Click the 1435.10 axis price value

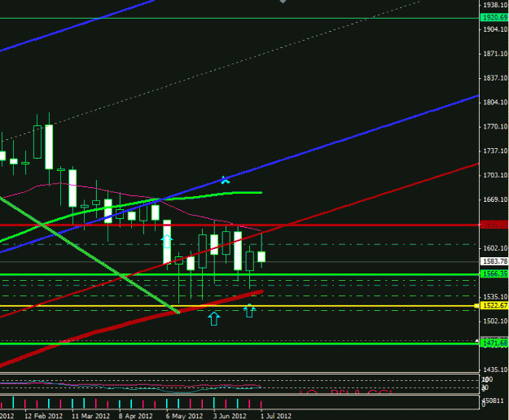pyautogui.click(x=495, y=370)
